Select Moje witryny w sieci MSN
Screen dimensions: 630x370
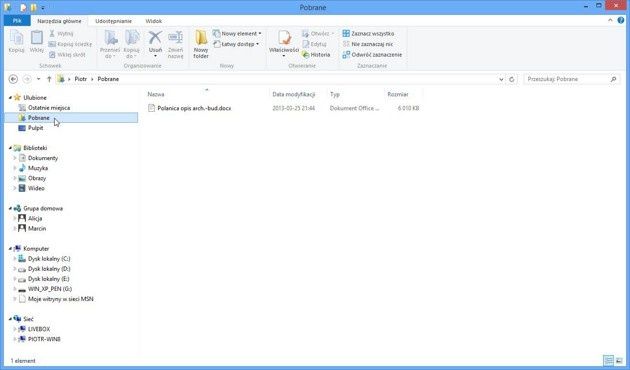pos(61,299)
